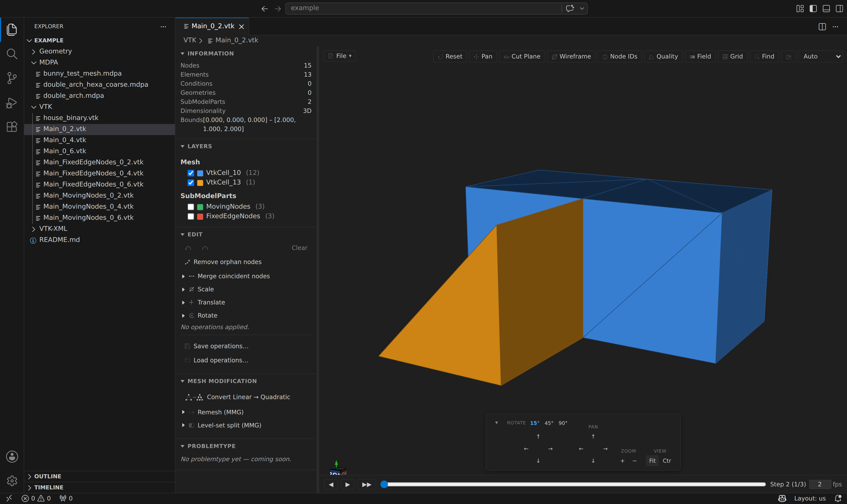Click the blue VtkCell_10 color swatch
847x504 pixels.
[200, 173]
